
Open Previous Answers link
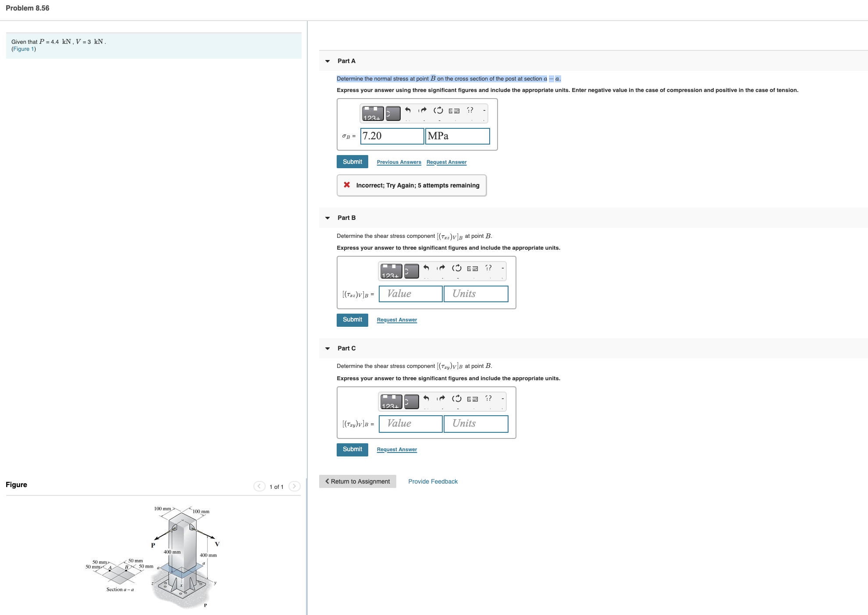[x=398, y=162]
